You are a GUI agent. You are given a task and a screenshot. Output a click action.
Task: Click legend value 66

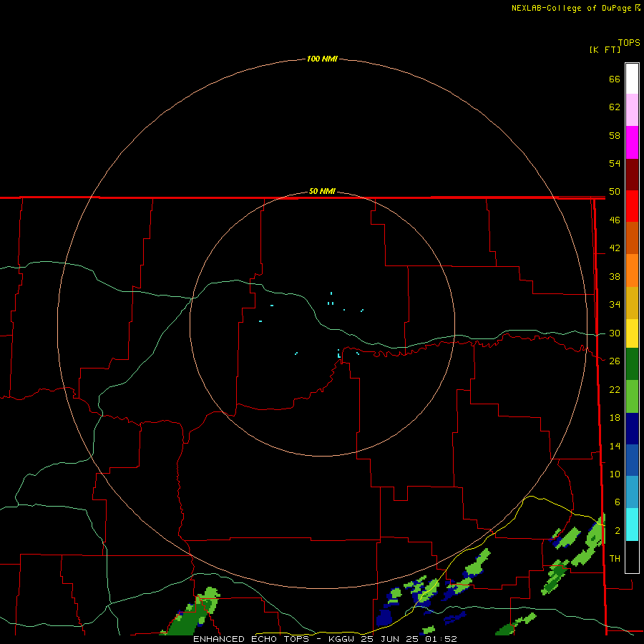(x=615, y=79)
